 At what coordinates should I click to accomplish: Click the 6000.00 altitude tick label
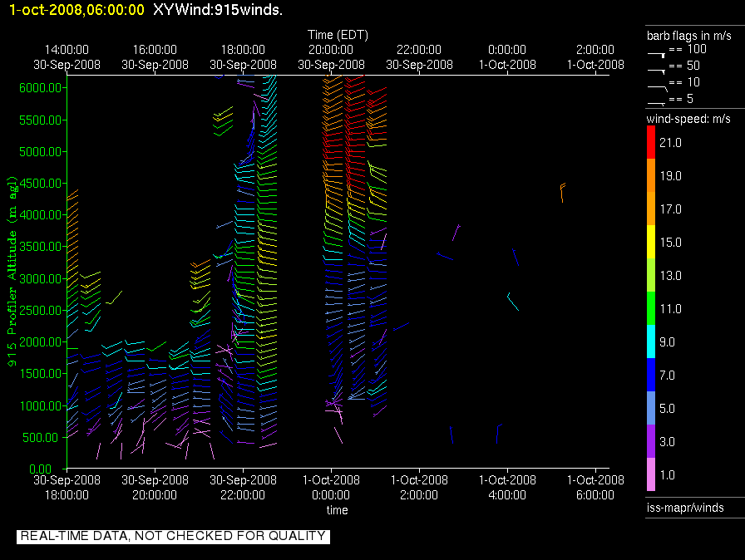(41, 88)
